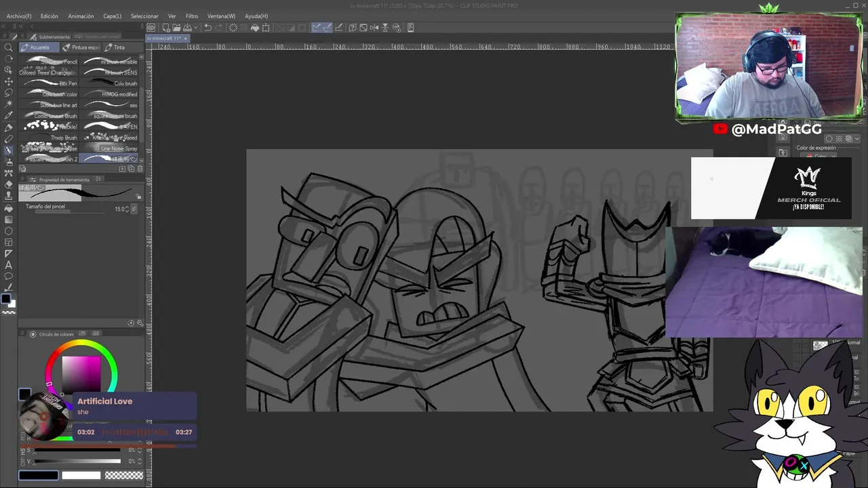Screen dimensions: 868x488
Task: Select the Brush tool in tool palette
Action: (x=9, y=150)
